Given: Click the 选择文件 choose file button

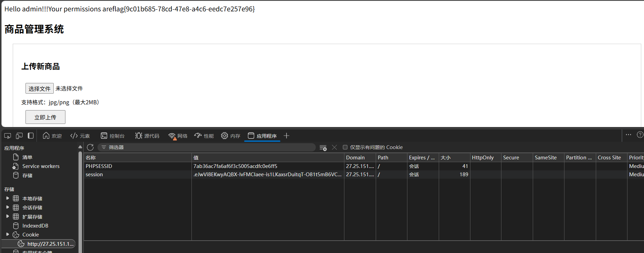Looking at the screenshot, I should [40, 88].
